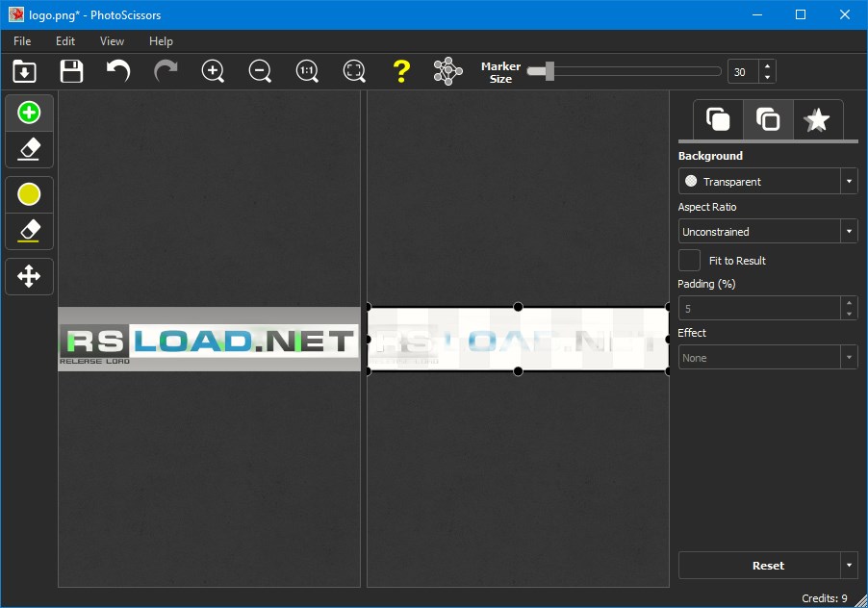Set zoom to actual size 1:1
Viewport: 868px width, 608px height.
[307, 71]
